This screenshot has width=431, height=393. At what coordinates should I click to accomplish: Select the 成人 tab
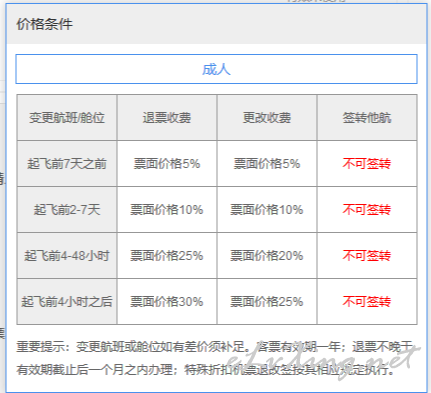[x=216, y=69]
